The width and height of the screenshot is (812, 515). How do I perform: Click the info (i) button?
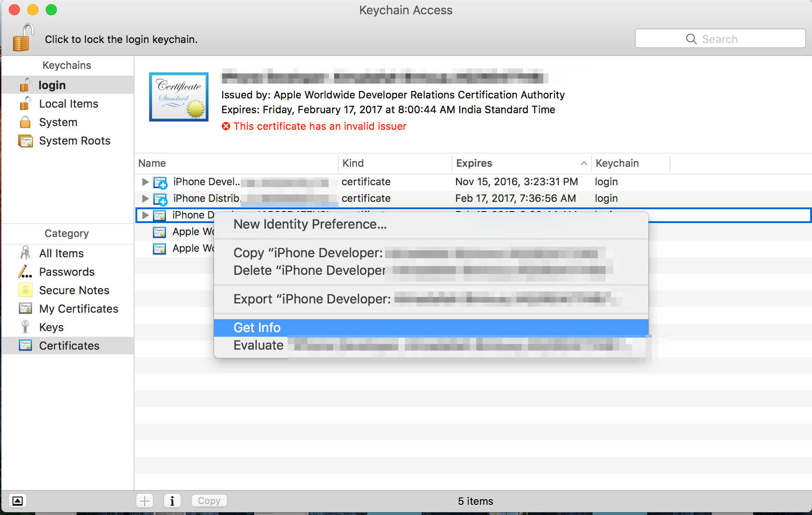click(x=172, y=501)
